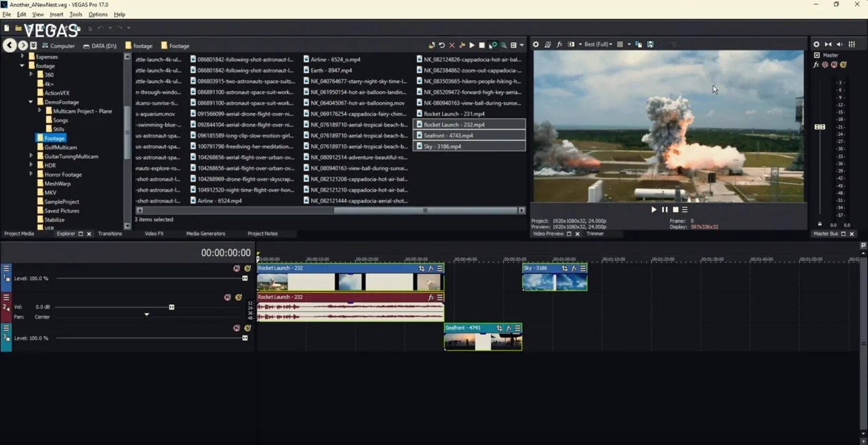The image size is (868, 445).
Task: Open Master FX button
Action: click(x=816, y=65)
